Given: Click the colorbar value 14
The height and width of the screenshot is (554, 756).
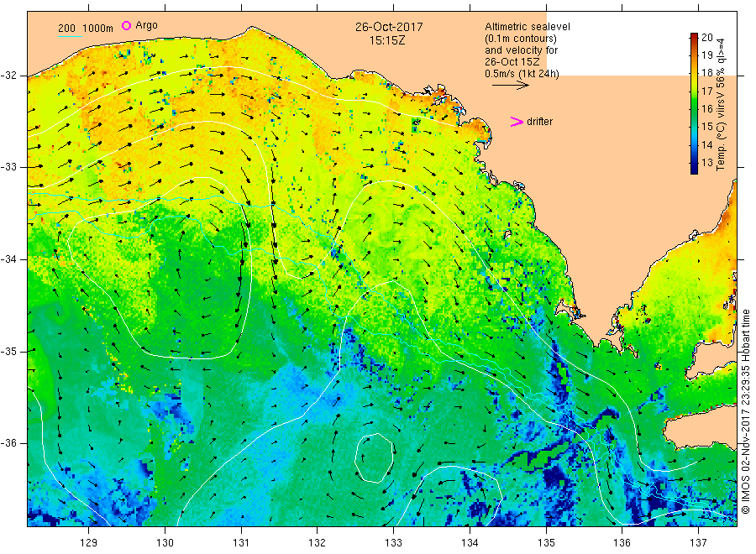Looking at the screenshot, I should (706, 144).
